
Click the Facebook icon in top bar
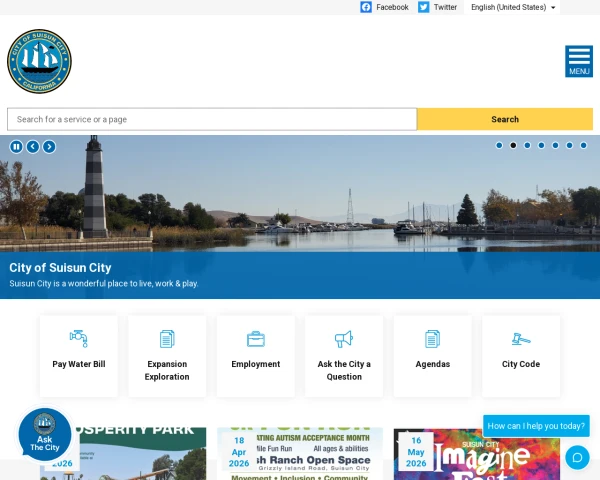pos(366,7)
